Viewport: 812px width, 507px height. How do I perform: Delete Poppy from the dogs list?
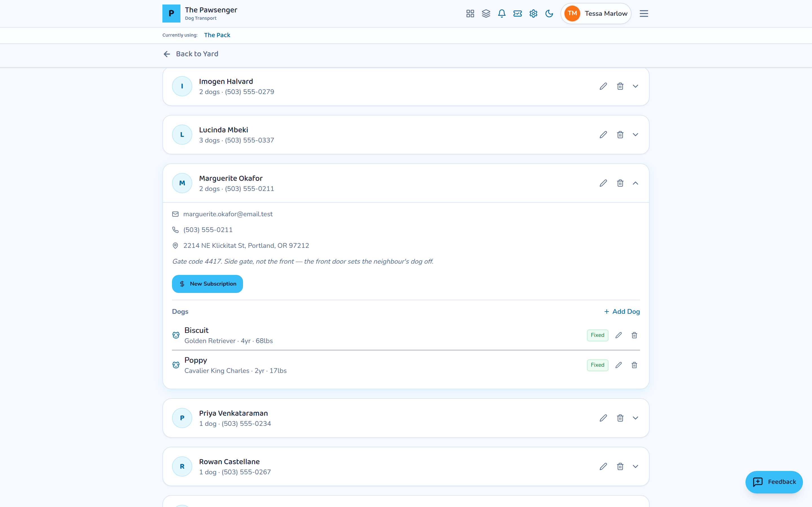tap(634, 365)
